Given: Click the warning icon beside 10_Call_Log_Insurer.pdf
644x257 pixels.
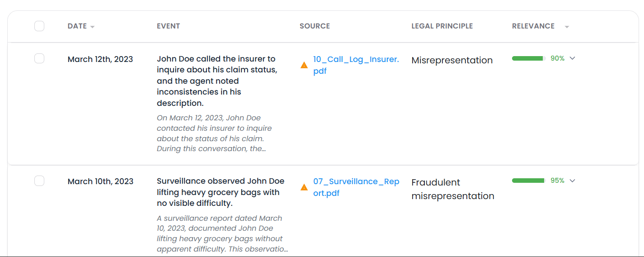Looking at the screenshot, I should (304, 65).
